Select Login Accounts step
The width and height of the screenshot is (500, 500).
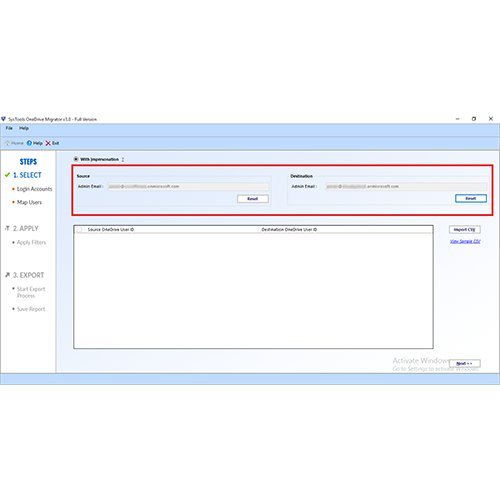(x=34, y=189)
